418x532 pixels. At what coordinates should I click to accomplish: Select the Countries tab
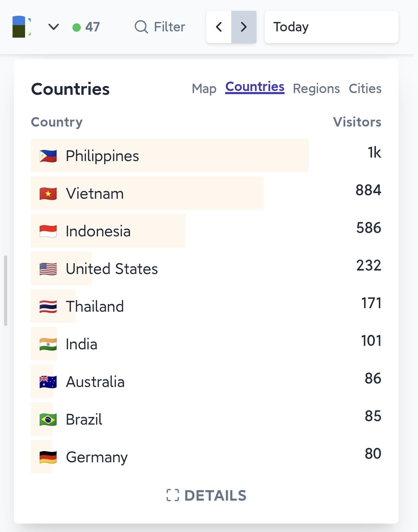click(255, 87)
